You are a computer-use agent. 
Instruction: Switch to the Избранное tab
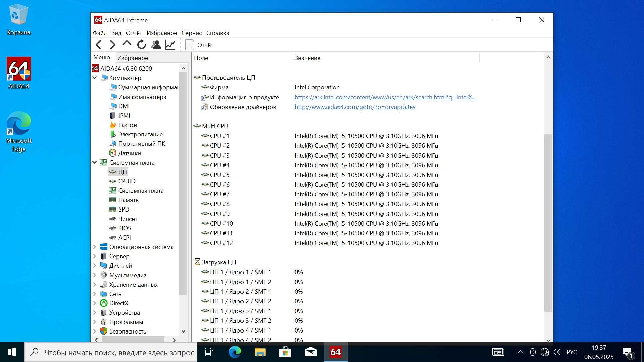click(x=132, y=58)
